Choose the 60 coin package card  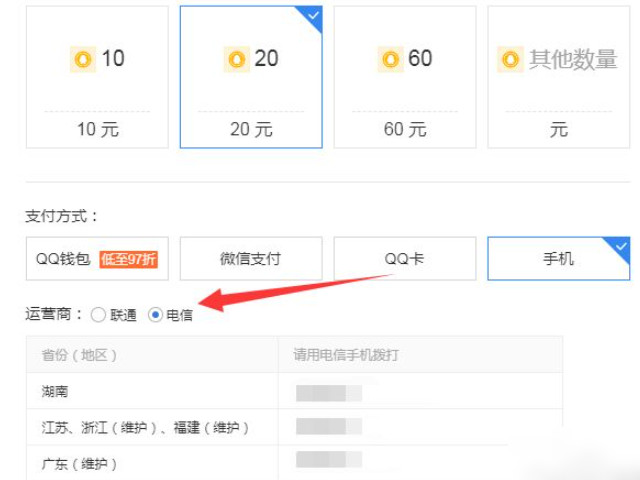pyautogui.click(x=405, y=77)
